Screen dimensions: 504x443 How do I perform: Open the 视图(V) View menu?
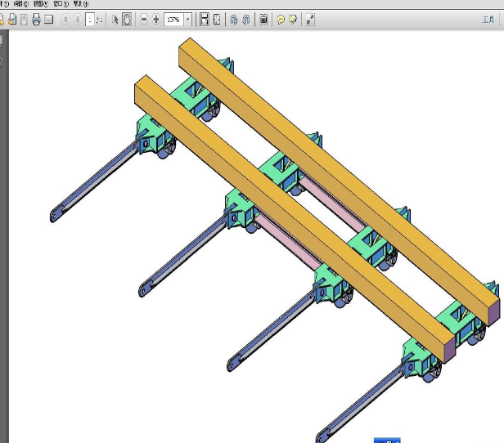41,4
